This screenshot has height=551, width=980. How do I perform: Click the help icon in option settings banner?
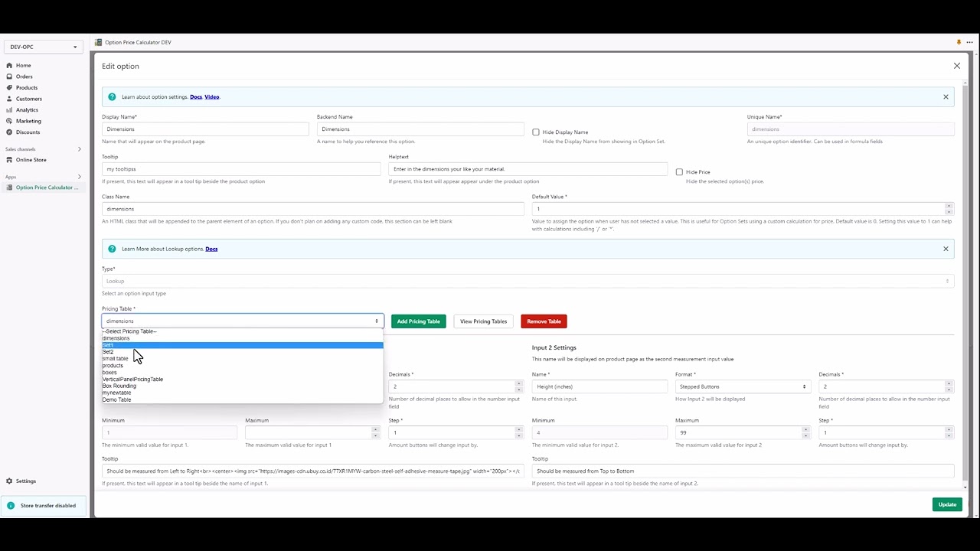point(112,97)
